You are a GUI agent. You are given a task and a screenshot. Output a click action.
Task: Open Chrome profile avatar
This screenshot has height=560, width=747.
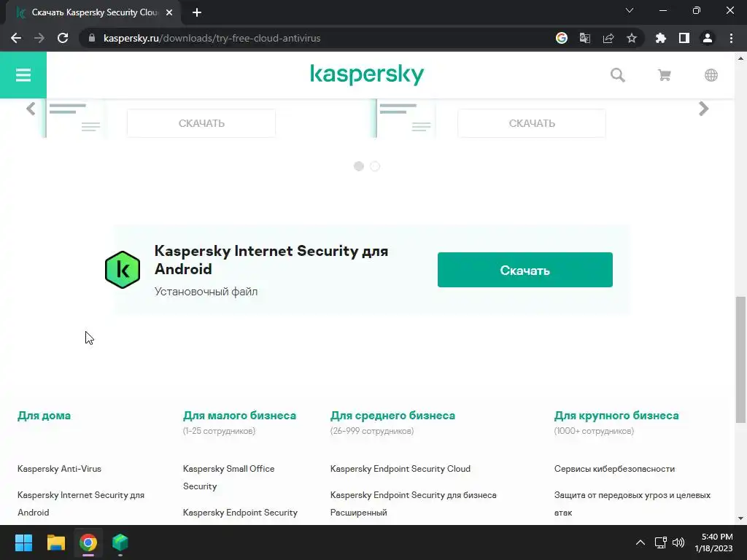coord(708,38)
